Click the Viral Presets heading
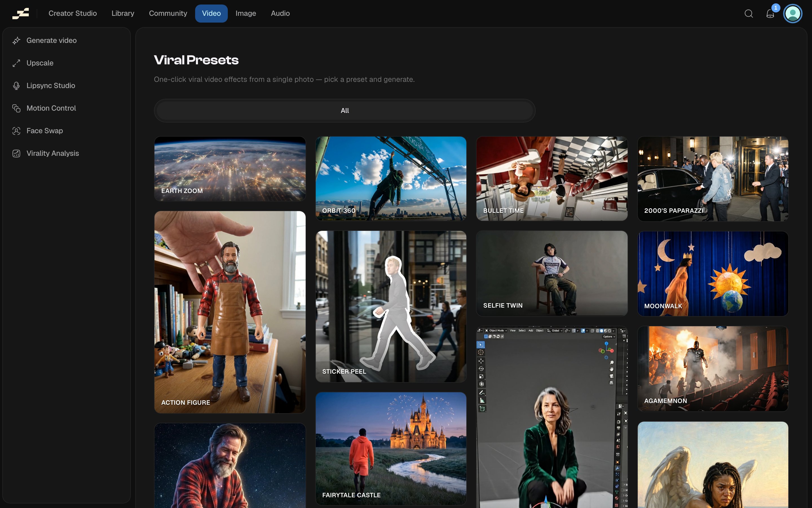This screenshot has height=508, width=812. 196,60
